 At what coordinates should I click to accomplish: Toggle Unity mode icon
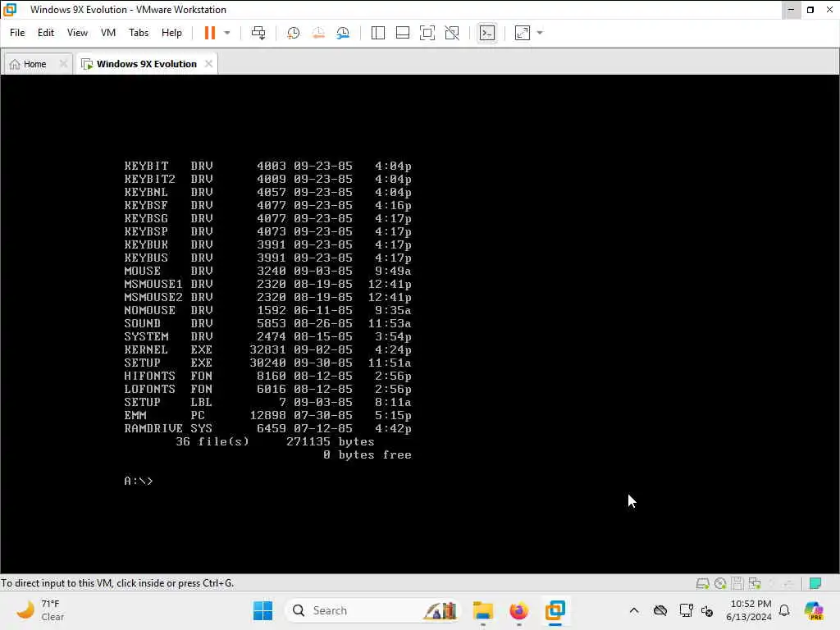(452, 33)
